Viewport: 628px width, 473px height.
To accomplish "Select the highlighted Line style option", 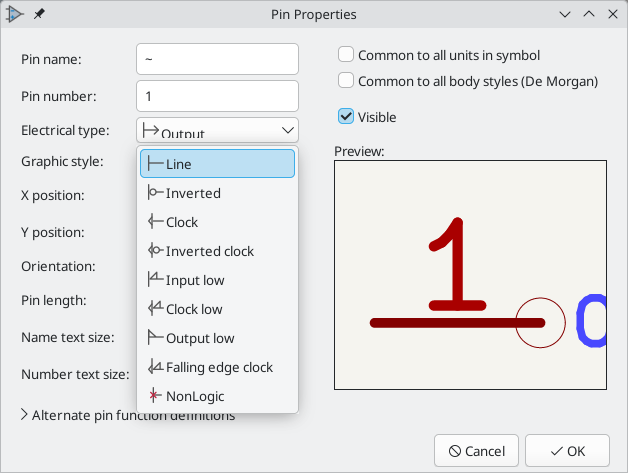I will [x=217, y=164].
